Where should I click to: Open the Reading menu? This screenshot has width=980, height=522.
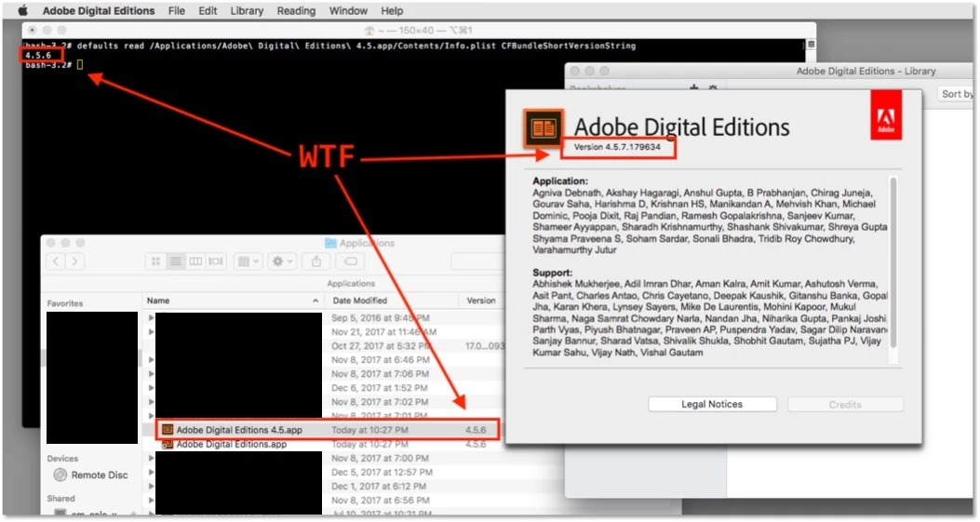[x=296, y=10]
